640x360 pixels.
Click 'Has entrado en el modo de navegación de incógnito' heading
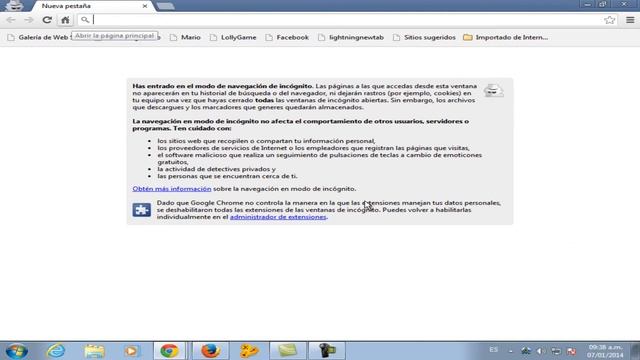click(222, 86)
